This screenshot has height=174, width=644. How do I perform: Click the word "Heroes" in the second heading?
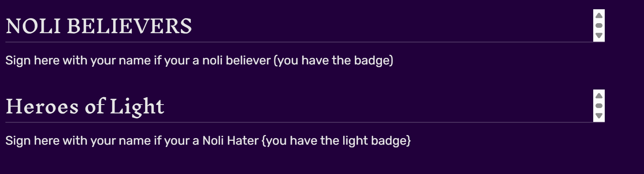(42, 106)
